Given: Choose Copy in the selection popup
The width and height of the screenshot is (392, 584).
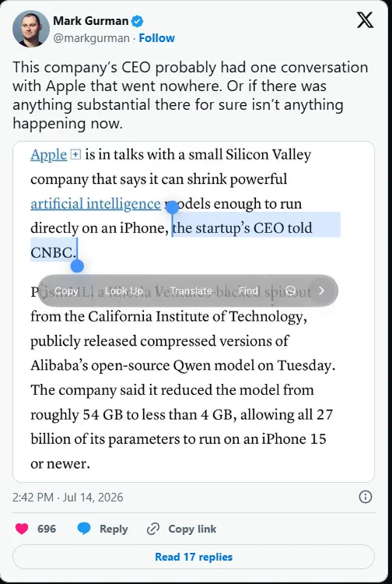Looking at the screenshot, I should pos(66,290).
